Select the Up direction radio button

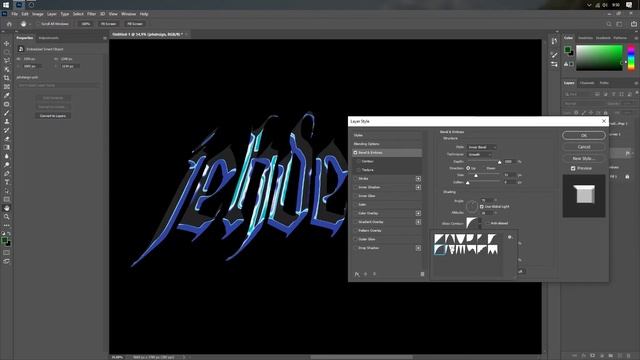(468, 168)
